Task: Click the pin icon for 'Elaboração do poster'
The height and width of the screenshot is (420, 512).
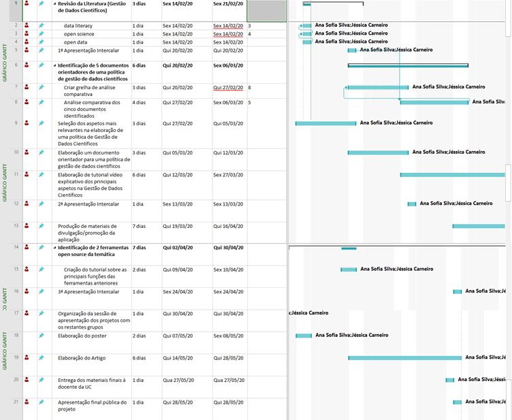Action: click(x=41, y=335)
